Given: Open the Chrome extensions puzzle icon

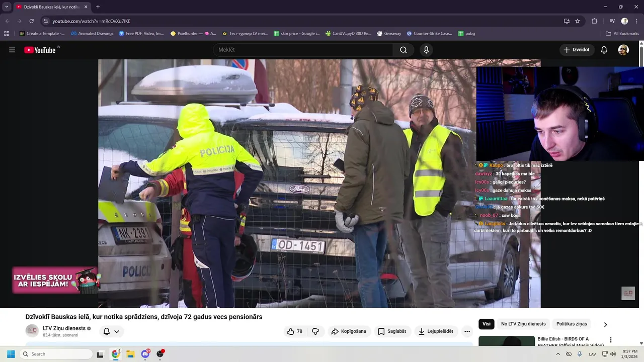Looking at the screenshot, I should pyautogui.click(x=595, y=21).
